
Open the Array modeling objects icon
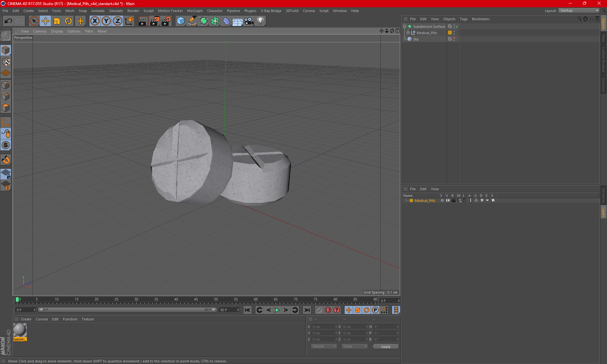click(215, 21)
